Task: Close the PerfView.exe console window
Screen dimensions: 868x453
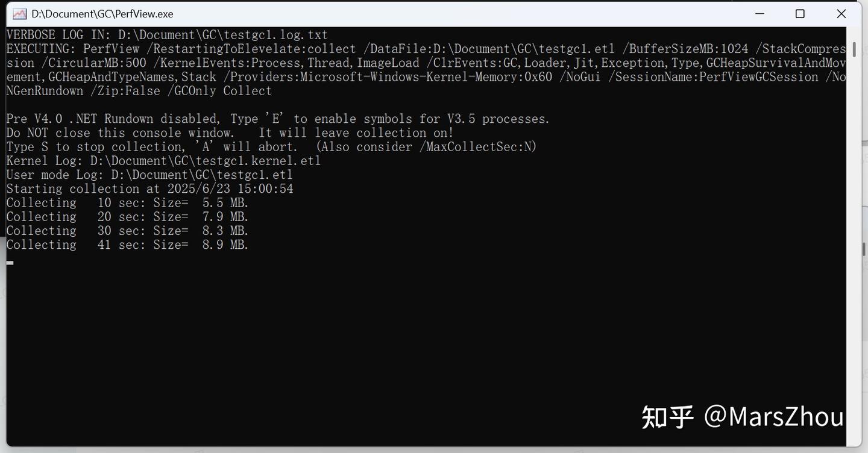Action: tap(841, 14)
